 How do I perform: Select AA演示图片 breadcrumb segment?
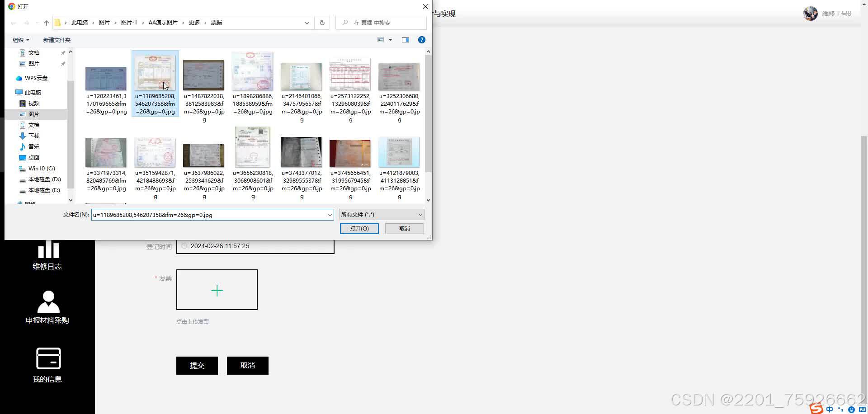pos(163,23)
